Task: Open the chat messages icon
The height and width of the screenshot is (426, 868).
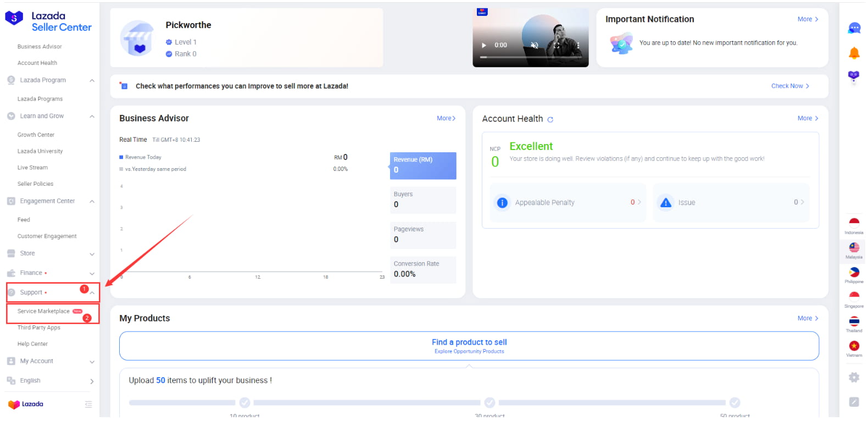Action: tap(854, 28)
